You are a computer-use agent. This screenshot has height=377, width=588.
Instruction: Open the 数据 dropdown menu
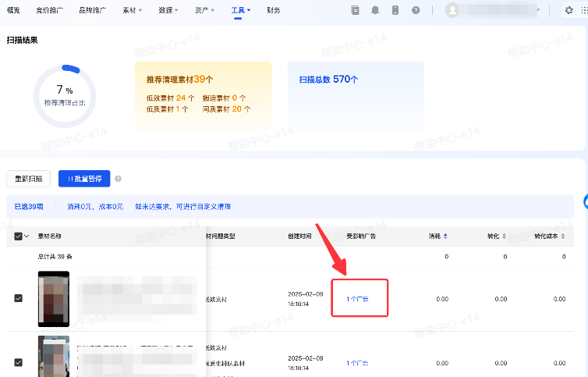point(168,10)
